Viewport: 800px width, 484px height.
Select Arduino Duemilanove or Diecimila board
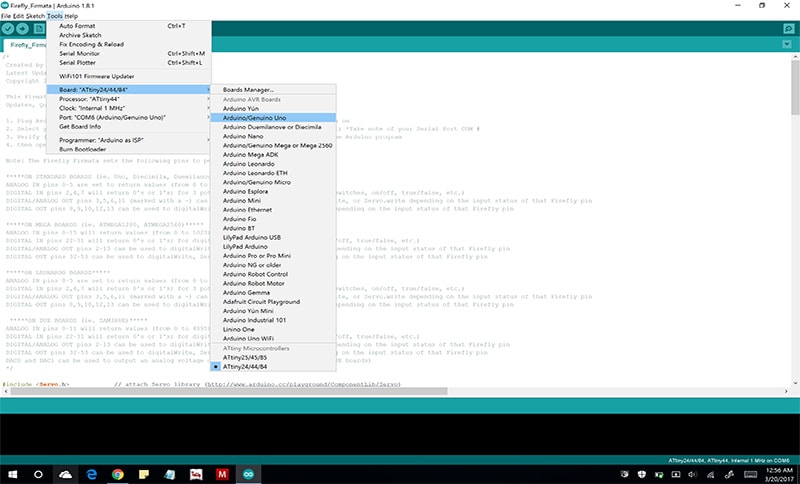coord(273,126)
